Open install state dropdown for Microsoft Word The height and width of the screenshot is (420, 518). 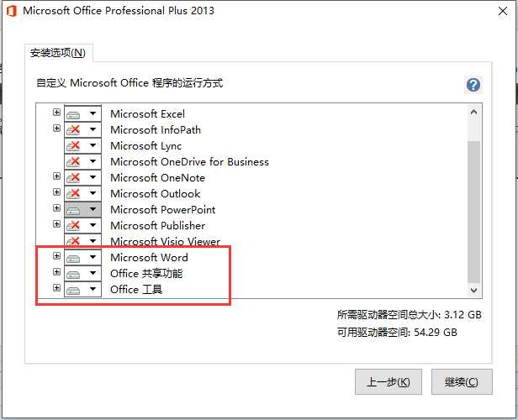[82, 257]
